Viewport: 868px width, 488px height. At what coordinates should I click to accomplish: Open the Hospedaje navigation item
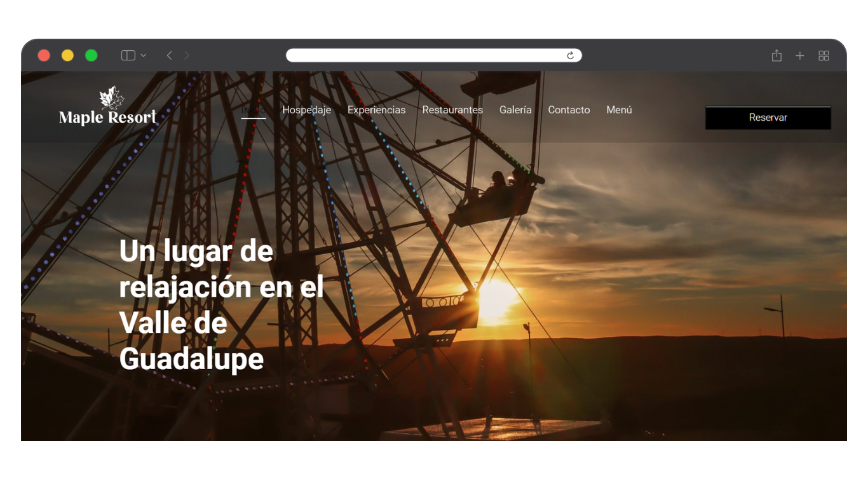pos(307,110)
